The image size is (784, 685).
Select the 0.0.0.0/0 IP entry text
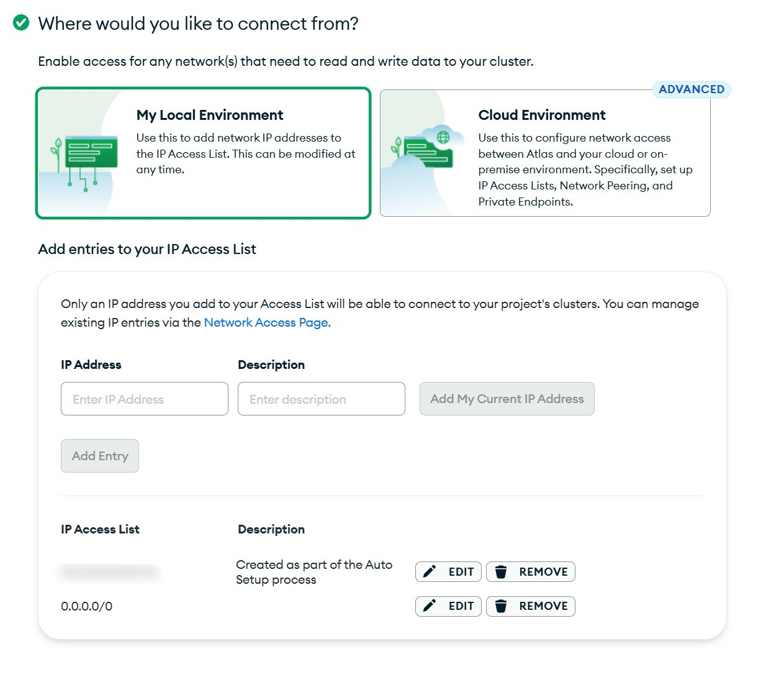[x=87, y=606]
